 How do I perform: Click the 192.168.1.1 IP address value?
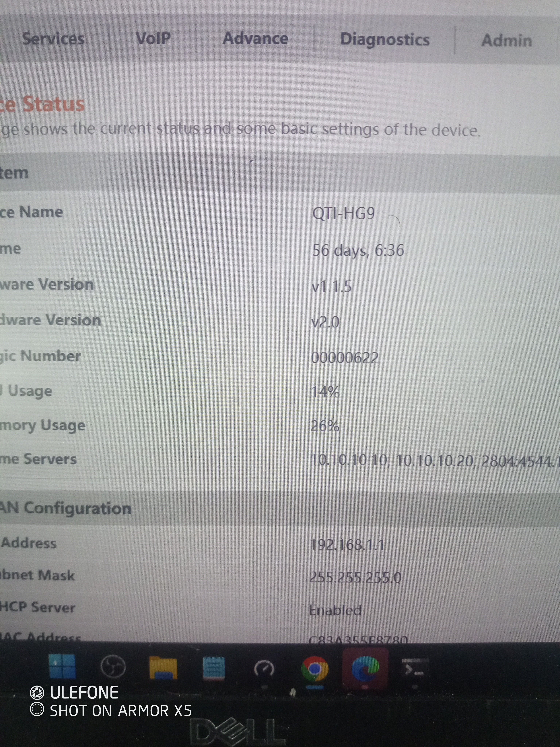click(x=347, y=545)
